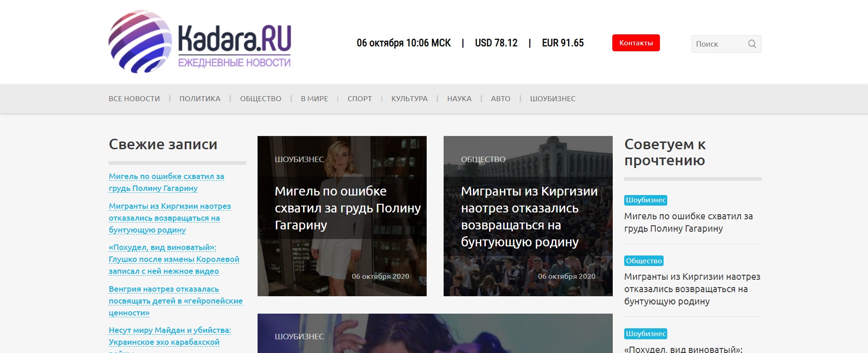The image size is (868, 353).
Task: Open recommended article Мигранты из Киргизии
Action: (x=692, y=289)
